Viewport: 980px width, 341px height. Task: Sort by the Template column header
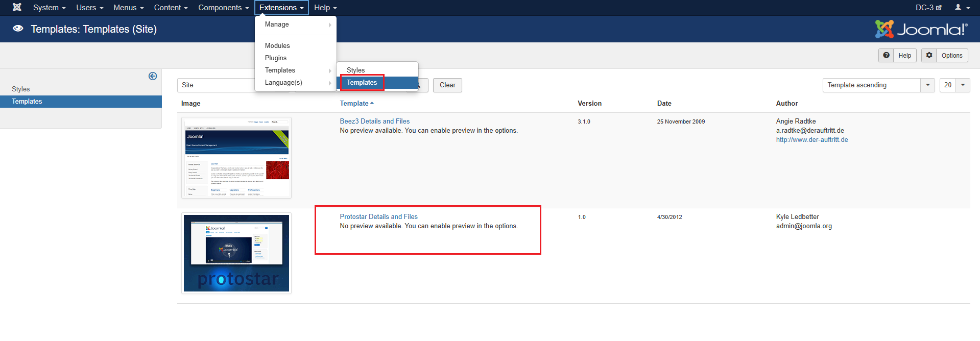(x=356, y=103)
